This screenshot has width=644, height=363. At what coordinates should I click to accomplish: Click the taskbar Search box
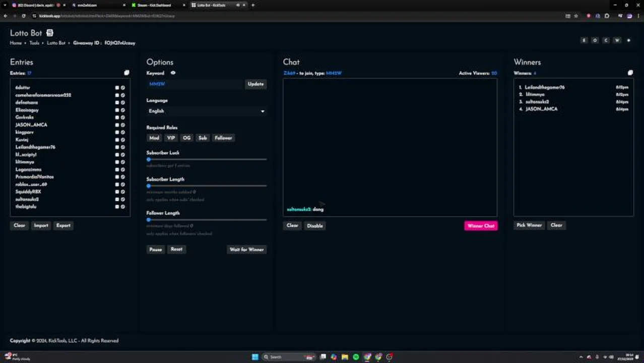coord(290,357)
